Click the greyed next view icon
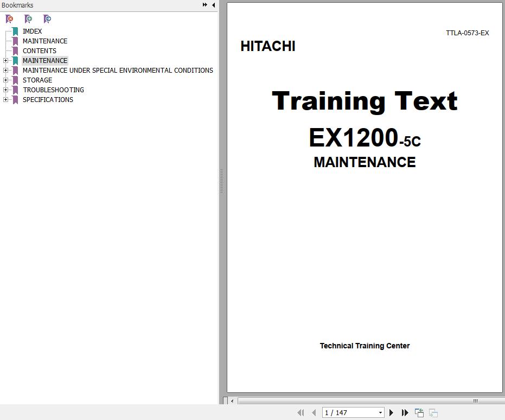The image size is (505, 420). (x=433, y=412)
